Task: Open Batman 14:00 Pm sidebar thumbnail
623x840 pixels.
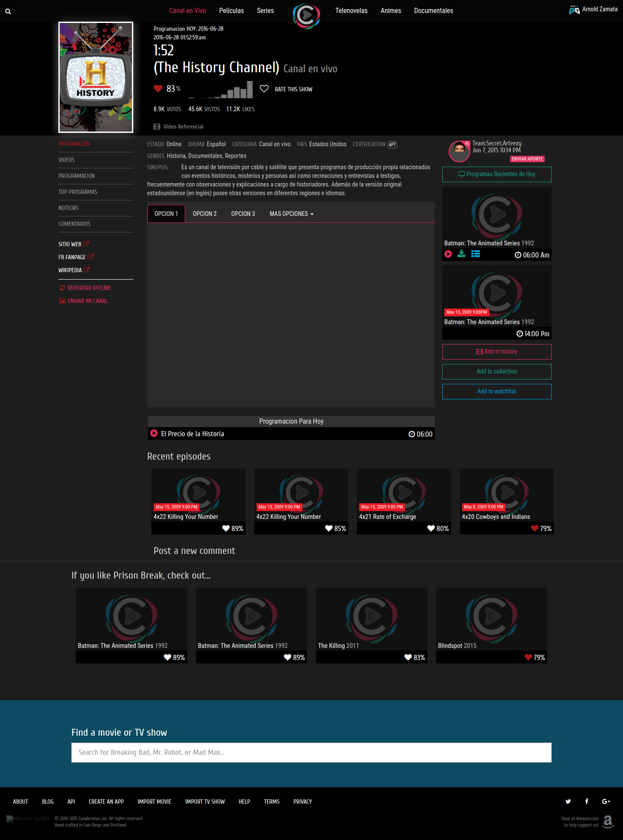Action: [x=497, y=296]
